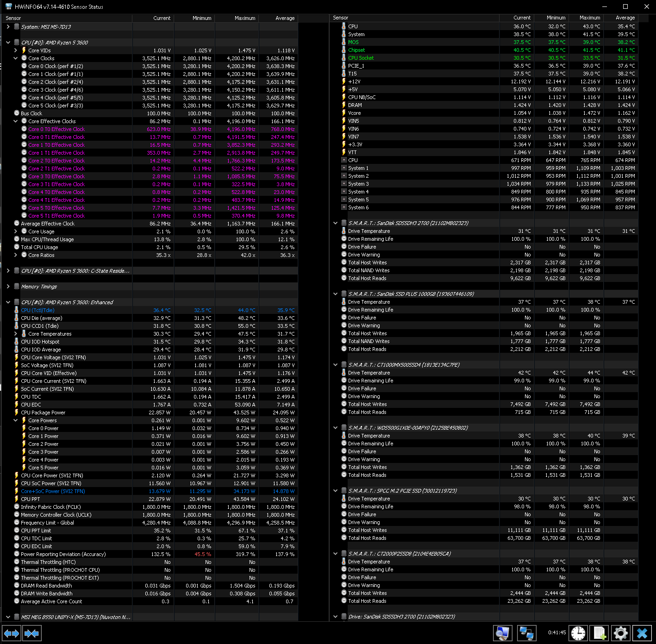Screen dimensions: 656x644
Task: Click the Core VIDs lightning bolt icon
Action: pyautogui.click(x=24, y=50)
